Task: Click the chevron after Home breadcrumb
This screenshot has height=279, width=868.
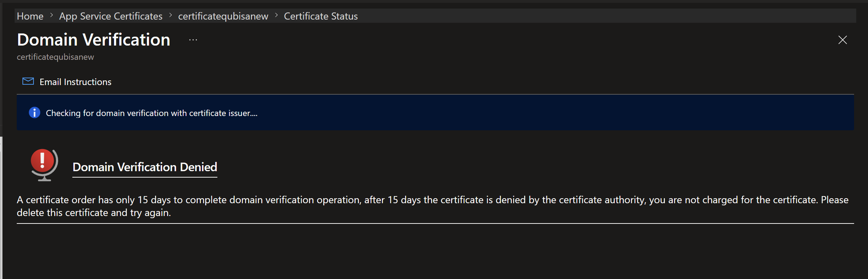Action: tap(51, 16)
